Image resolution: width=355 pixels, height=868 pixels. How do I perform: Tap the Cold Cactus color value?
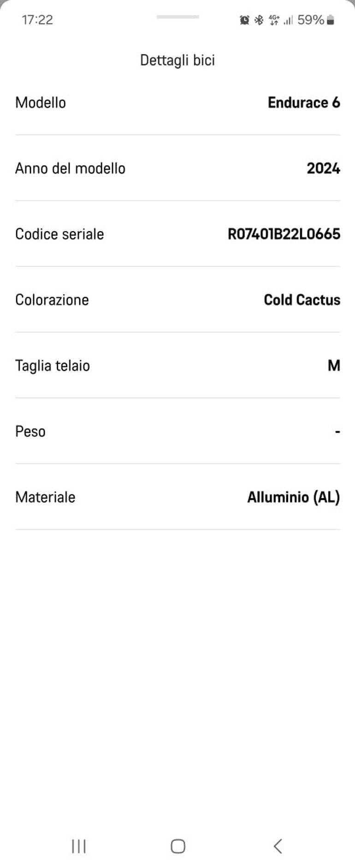pos(302,300)
